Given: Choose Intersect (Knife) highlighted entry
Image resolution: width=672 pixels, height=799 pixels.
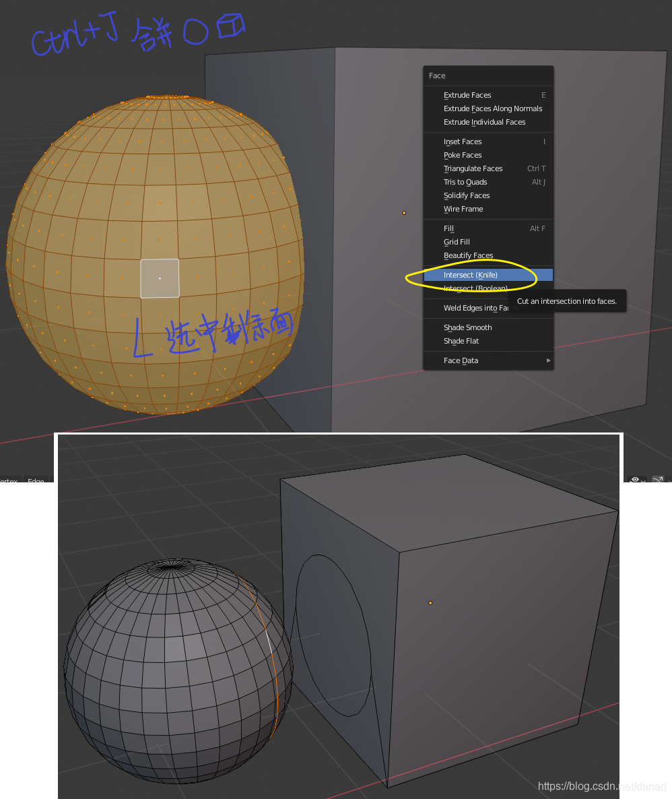Looking at the screenshot, I should point(488,275).
